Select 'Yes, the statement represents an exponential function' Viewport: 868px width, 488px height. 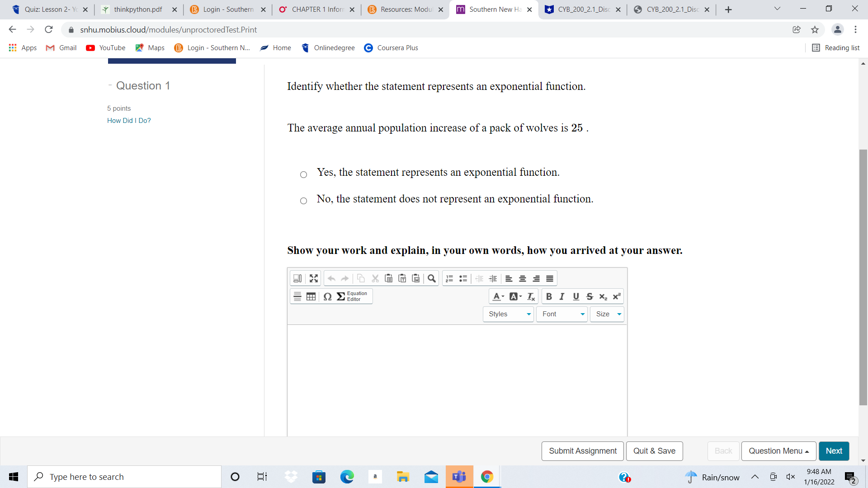pos(303,174)
